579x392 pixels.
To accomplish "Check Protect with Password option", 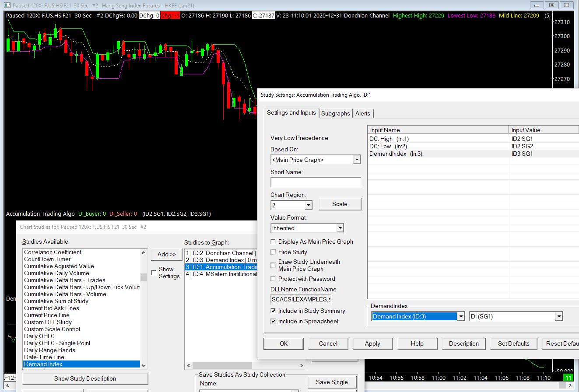I will click(x=274, y=279).
